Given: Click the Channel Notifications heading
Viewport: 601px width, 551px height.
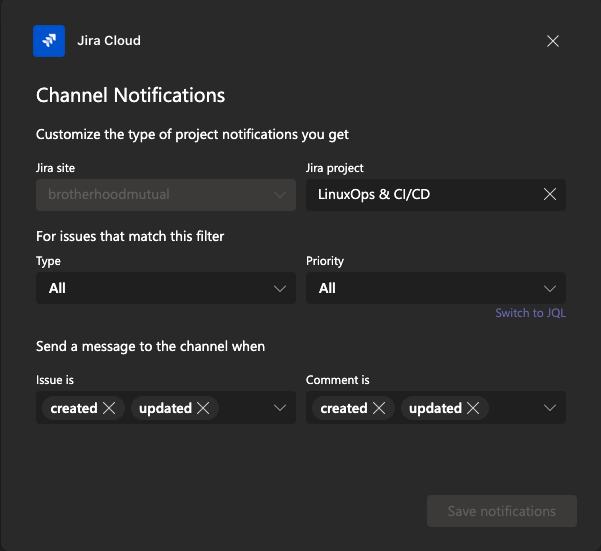Looking at the screenshot, I should click(130, 95).
